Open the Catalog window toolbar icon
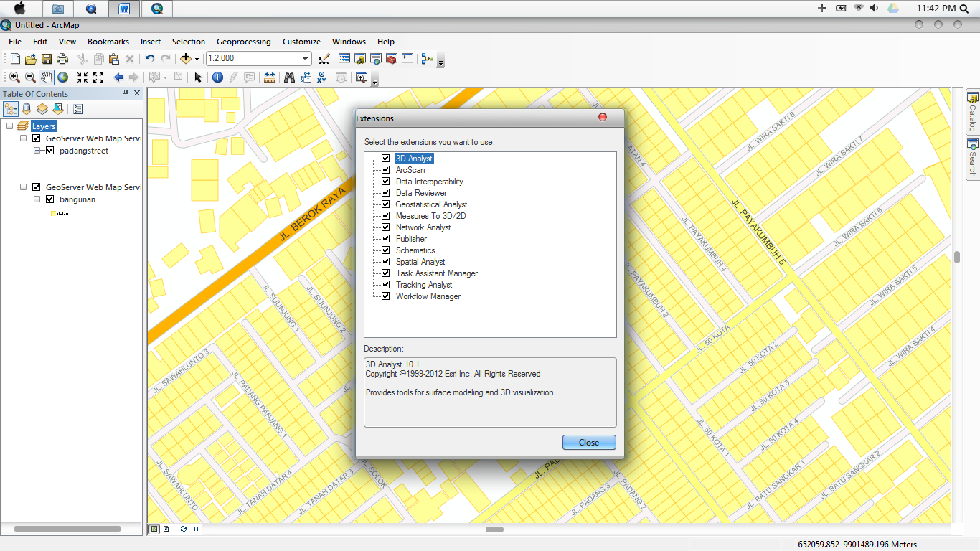The width and height of the screenshot is (980, 551). pyautogui.click(x=360, y=59)
